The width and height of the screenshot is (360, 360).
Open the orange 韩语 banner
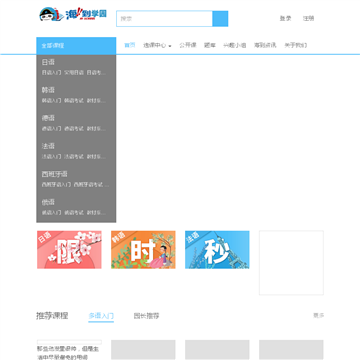point(143,250)
